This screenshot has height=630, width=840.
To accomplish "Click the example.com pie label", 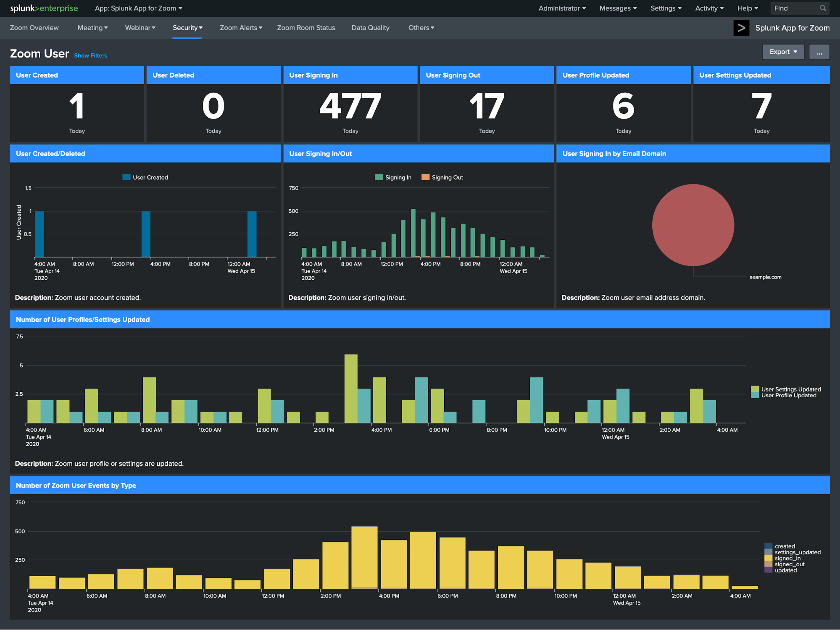I will point(765,277).
